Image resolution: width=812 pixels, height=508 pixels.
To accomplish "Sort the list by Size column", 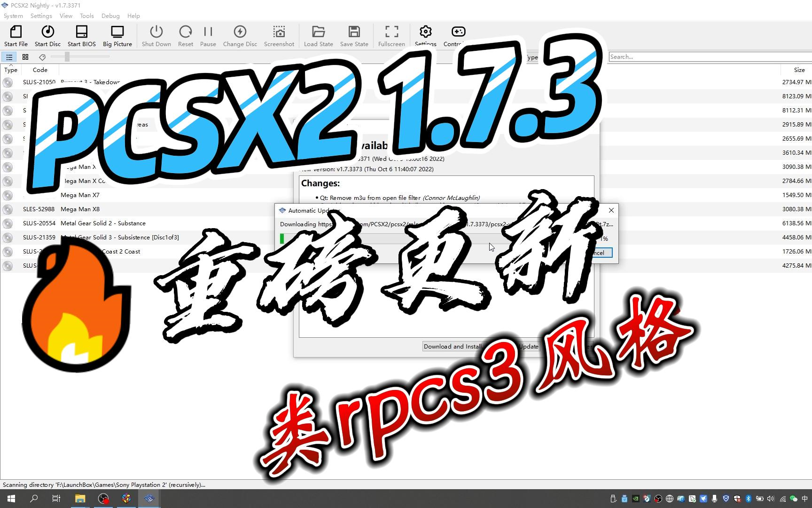I will [799, 70].
